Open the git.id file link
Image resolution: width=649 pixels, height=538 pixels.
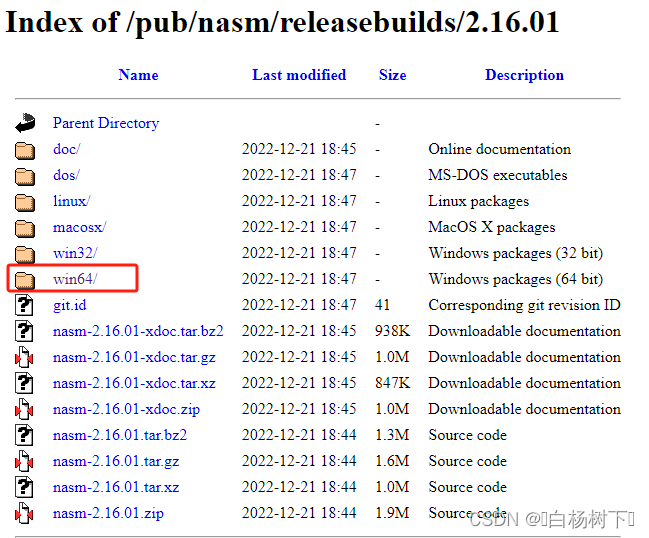[x=70, y=305]
